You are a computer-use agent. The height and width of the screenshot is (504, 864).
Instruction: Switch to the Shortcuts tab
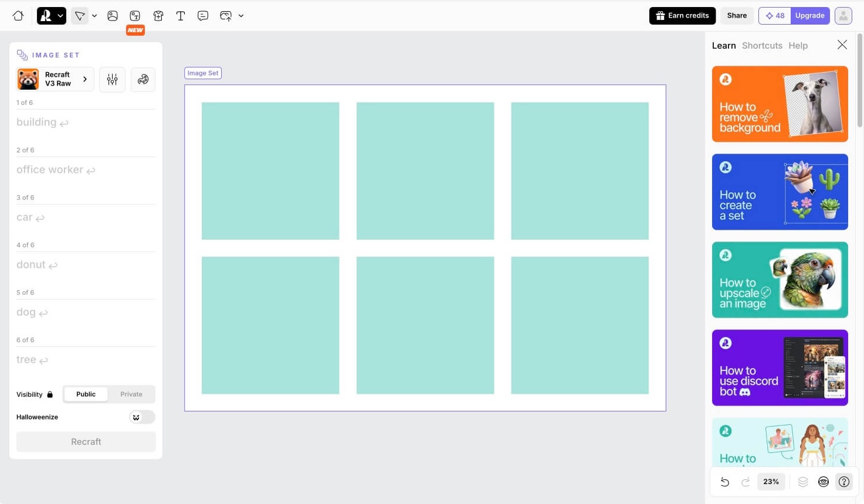(x=762, y=46)
